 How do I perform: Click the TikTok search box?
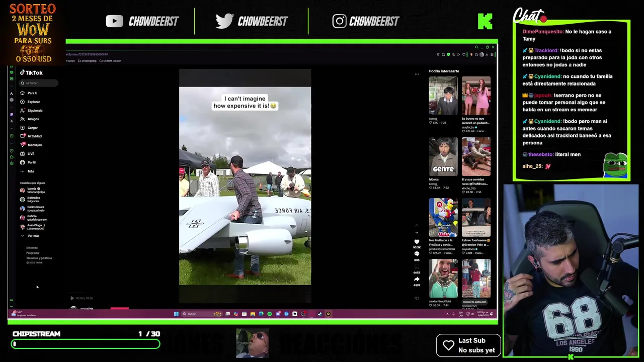point(39,83)
